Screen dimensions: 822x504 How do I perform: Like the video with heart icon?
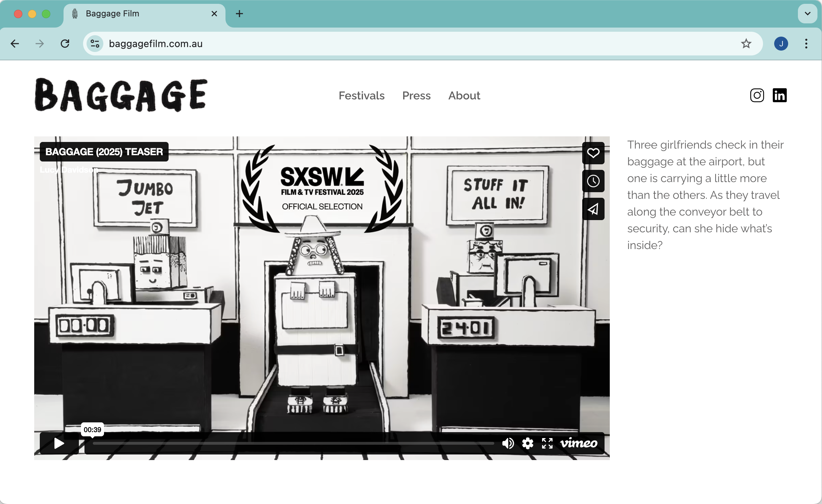point(593,153)
